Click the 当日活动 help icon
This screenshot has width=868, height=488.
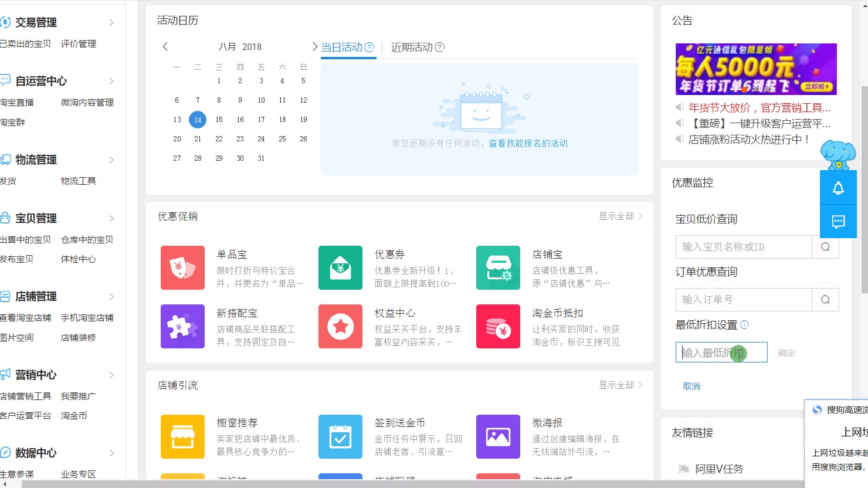[x=369, y=48]
